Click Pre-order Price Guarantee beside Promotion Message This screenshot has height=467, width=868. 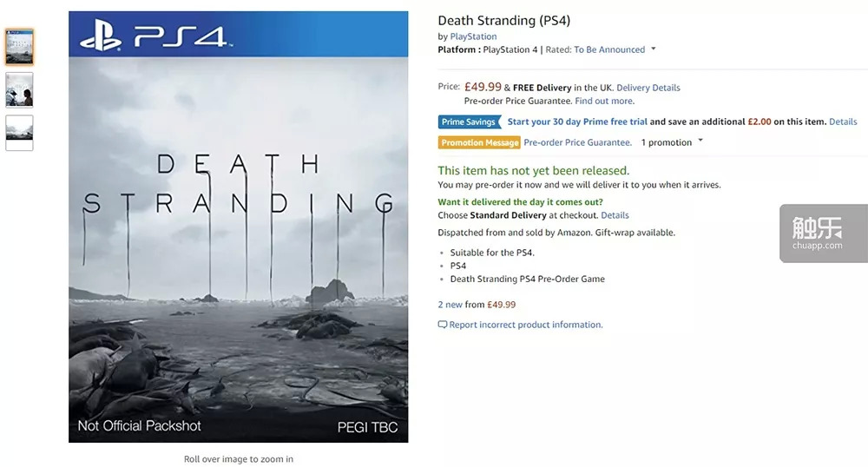(577, 142)
